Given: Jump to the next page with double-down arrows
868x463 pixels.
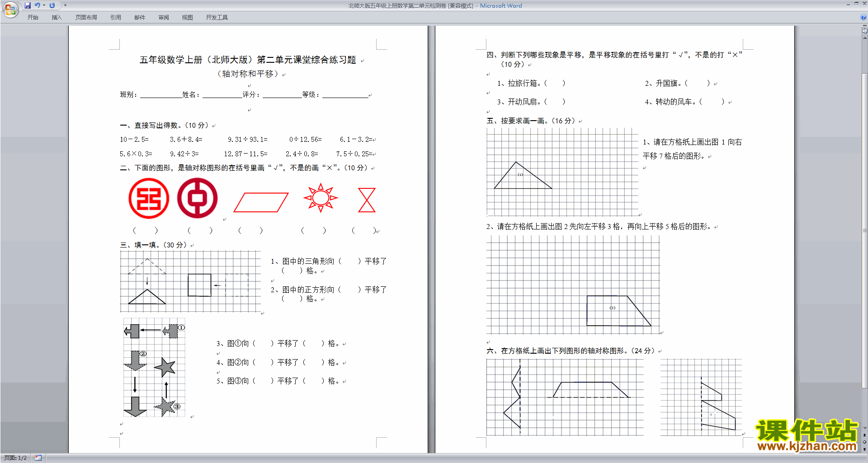Looking at the screenshot, I should click(864, 449).
